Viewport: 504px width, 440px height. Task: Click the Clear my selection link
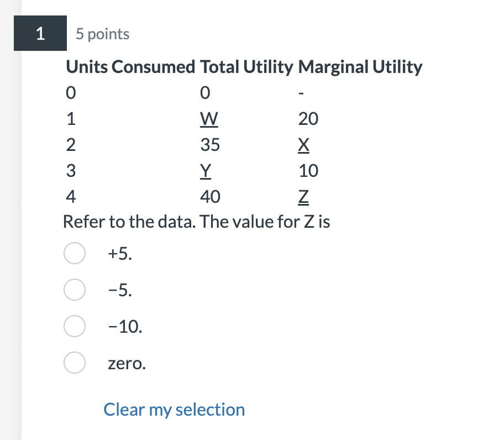[x=174, y=409]
